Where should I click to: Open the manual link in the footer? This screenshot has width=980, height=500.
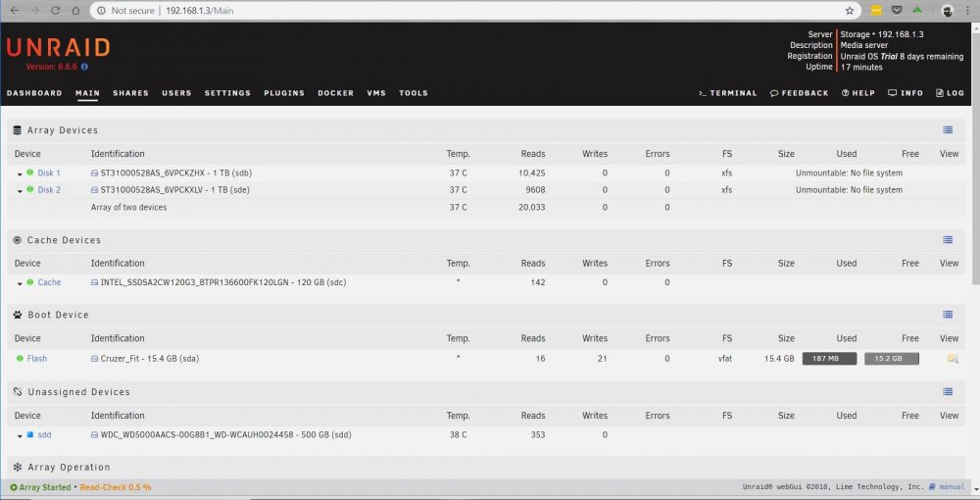coord(952,487)
